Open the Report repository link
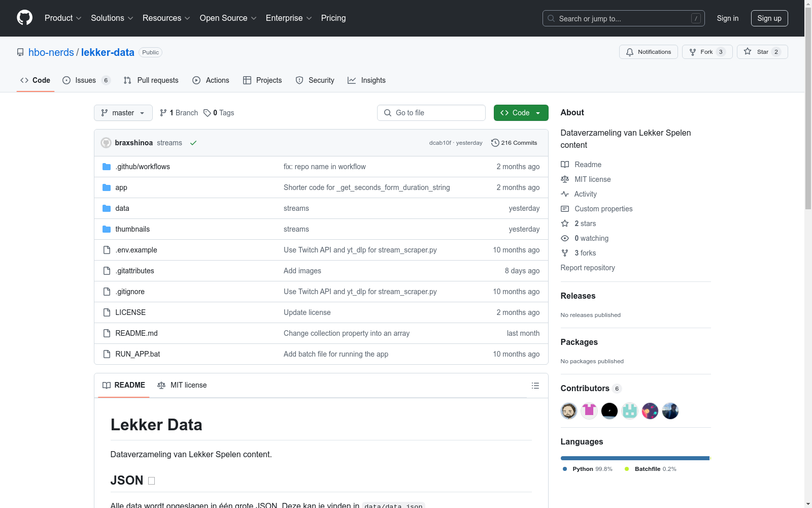Image resolution: width=812 pixels, height=508 pixels. [x=588, y=268]
